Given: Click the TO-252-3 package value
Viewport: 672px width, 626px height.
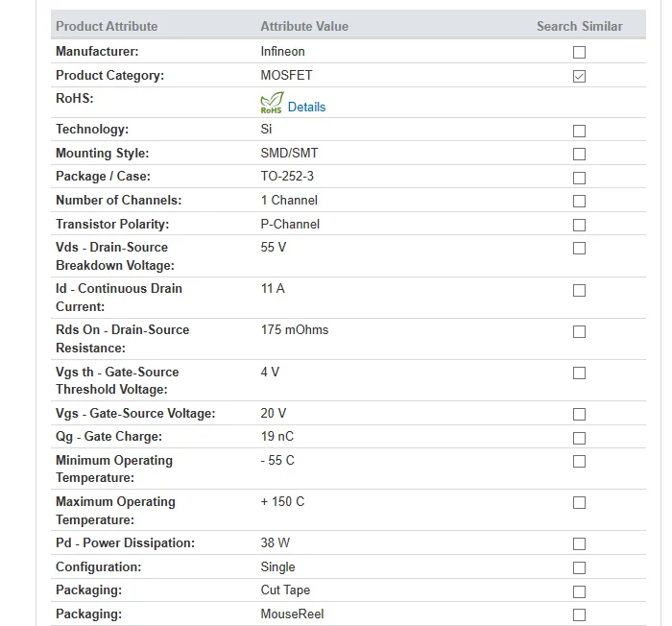Looking at the screenshot, I should [x=287, y=177].
